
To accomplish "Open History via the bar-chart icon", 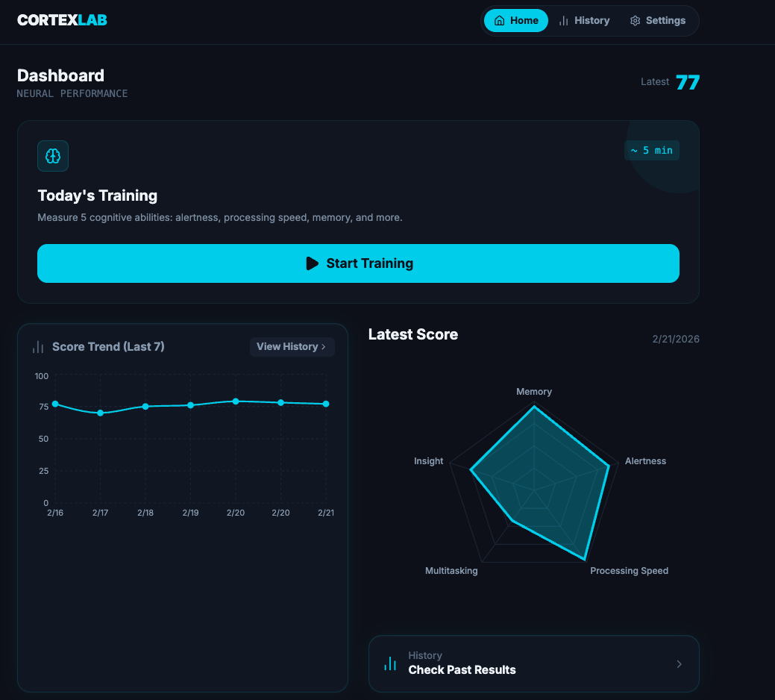I will click(563, 20).
